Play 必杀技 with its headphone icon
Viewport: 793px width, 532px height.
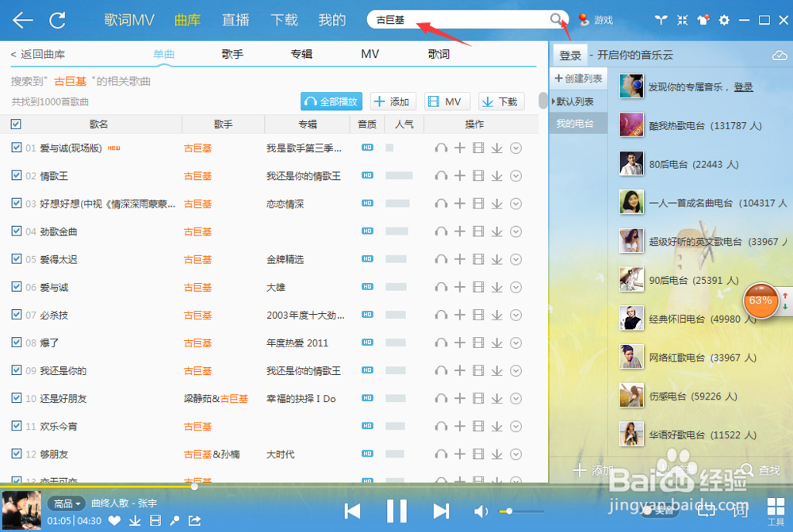[441, 315]
